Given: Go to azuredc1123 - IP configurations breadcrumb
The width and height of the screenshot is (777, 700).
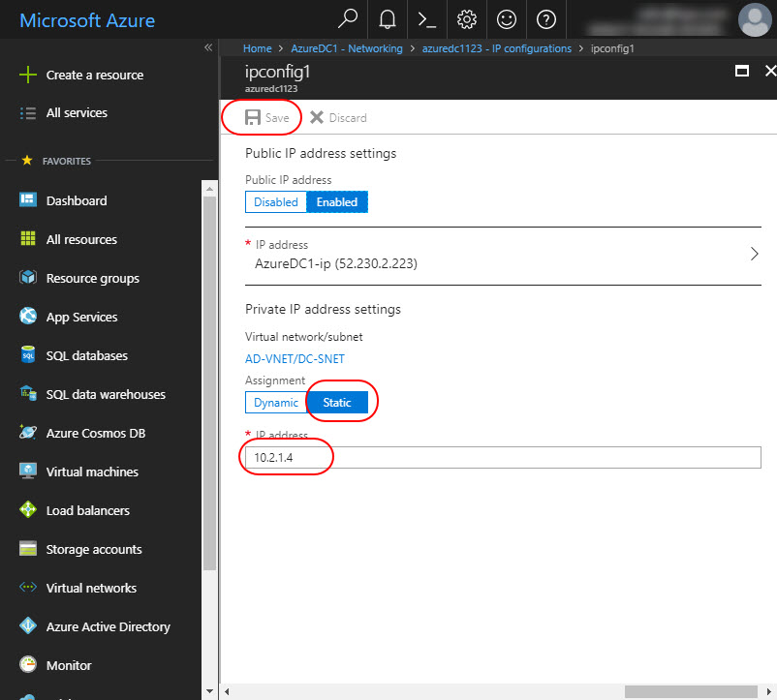Looking at the screenshot, I should (497, 48).
